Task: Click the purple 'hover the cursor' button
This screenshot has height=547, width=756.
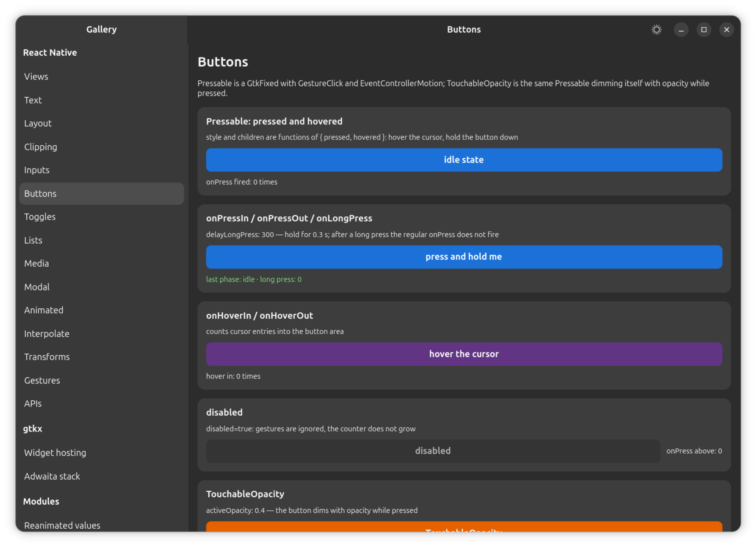Action: click(x=464, y=354)
